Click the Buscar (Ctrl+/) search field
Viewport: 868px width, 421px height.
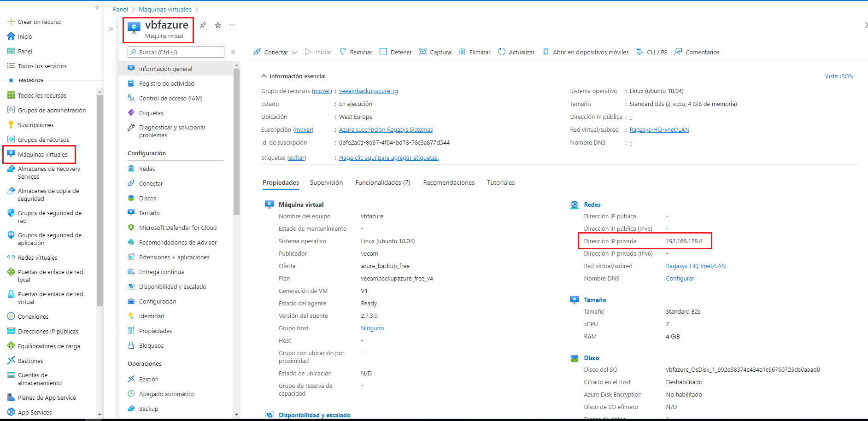[x=176, y=52]
